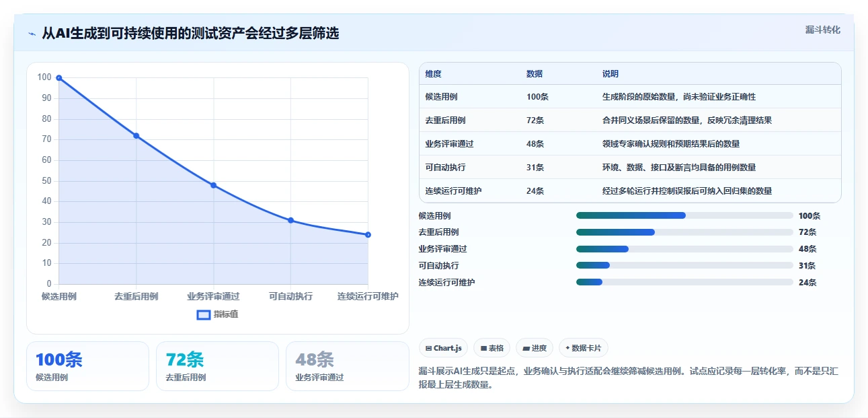Click the 漏斗转化 tag
This screenshot has height=418, width=868.
(823, 30)
